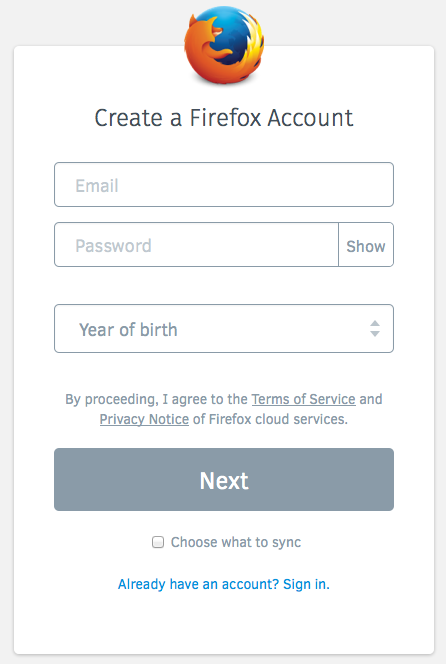Click the 'By proceeding, I agree' agreement text

tap(156, 399)
